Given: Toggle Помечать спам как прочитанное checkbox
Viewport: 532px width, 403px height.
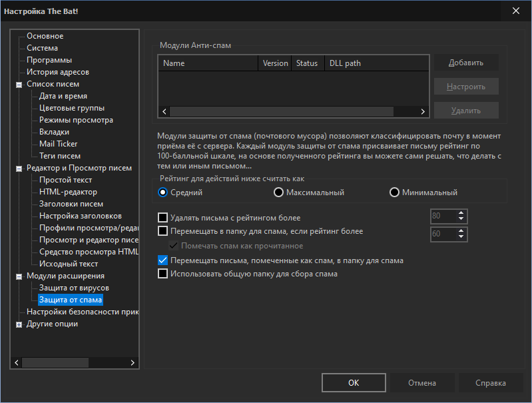Looking at the screenshot, I should (173, 246).
